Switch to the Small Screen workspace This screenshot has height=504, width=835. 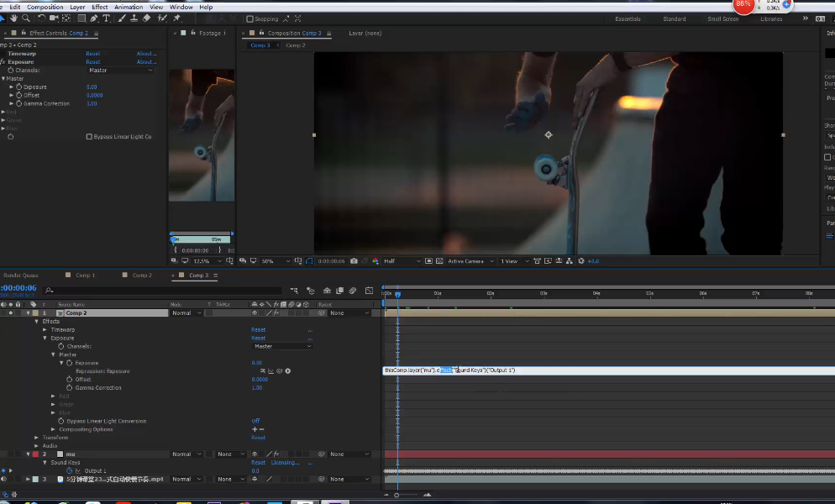point(722,18)
